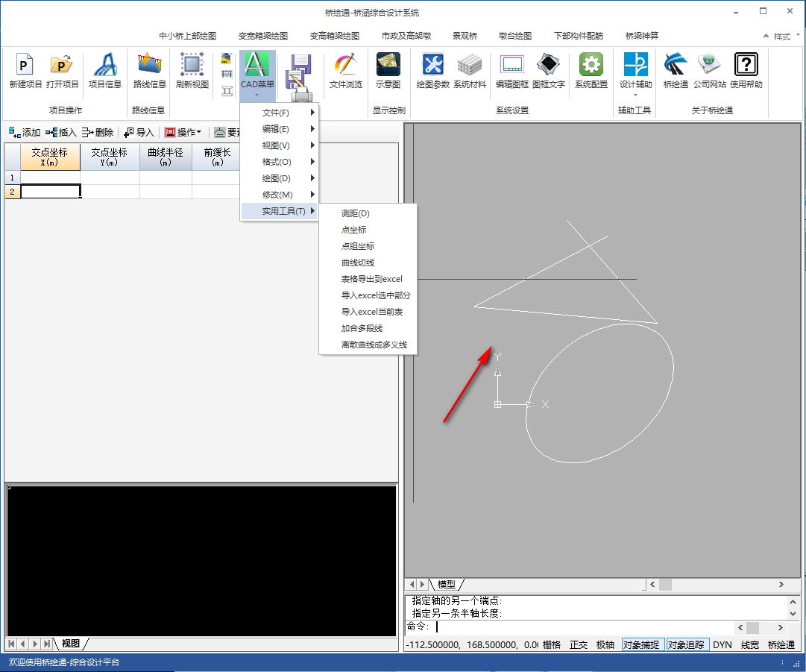Toggle 桥绘通 status bar button
Screen dimensions: 806x672
(x=781, y=644)
